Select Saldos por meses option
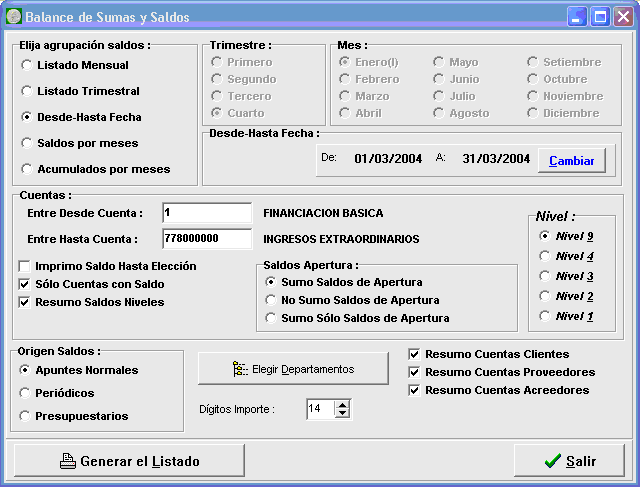Image resolution: width=640 pixels, height=487 pixels. pyautogui.click(x=26, y=143)
